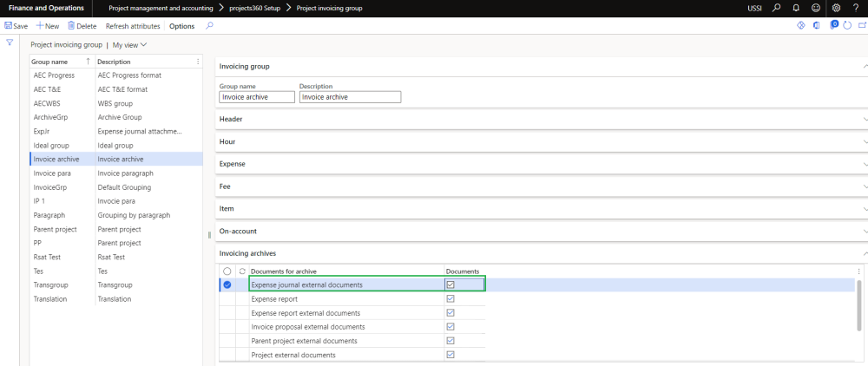The width and height of the screenshot is (868, 366).
Task: Click the action bar search icon
Action: pyautogui.click(x=209, y=26)
